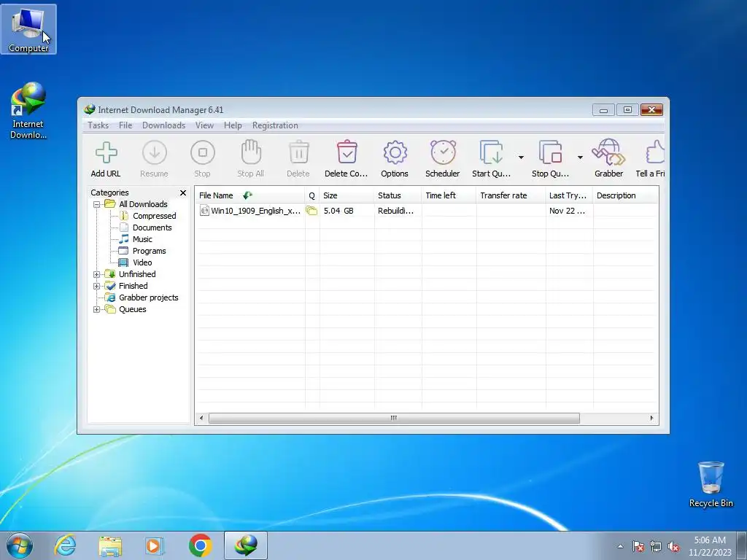Open the Computer desktop icon
747x560 pixels.
(28, 29)
